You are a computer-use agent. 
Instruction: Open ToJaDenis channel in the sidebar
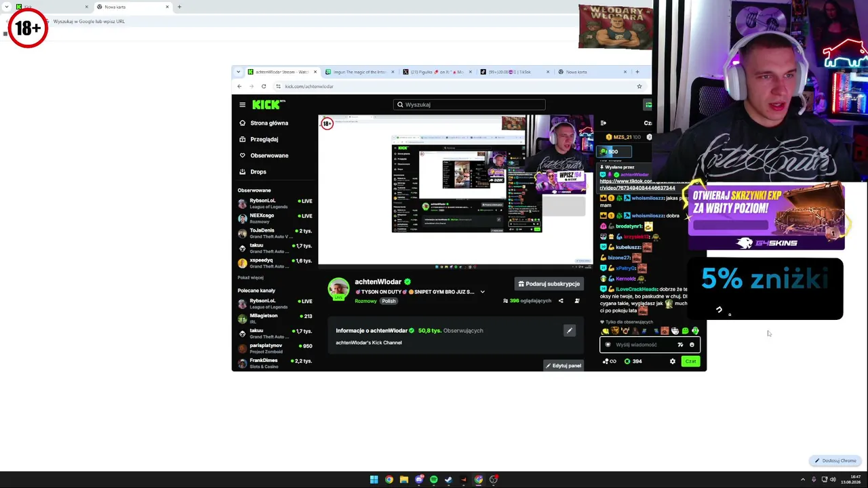click(x=275, y=233)
